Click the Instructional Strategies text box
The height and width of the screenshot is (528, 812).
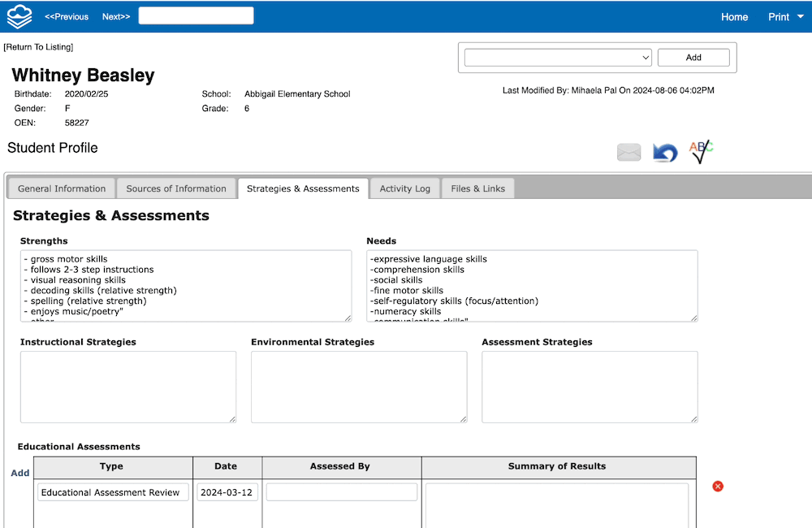128,387
